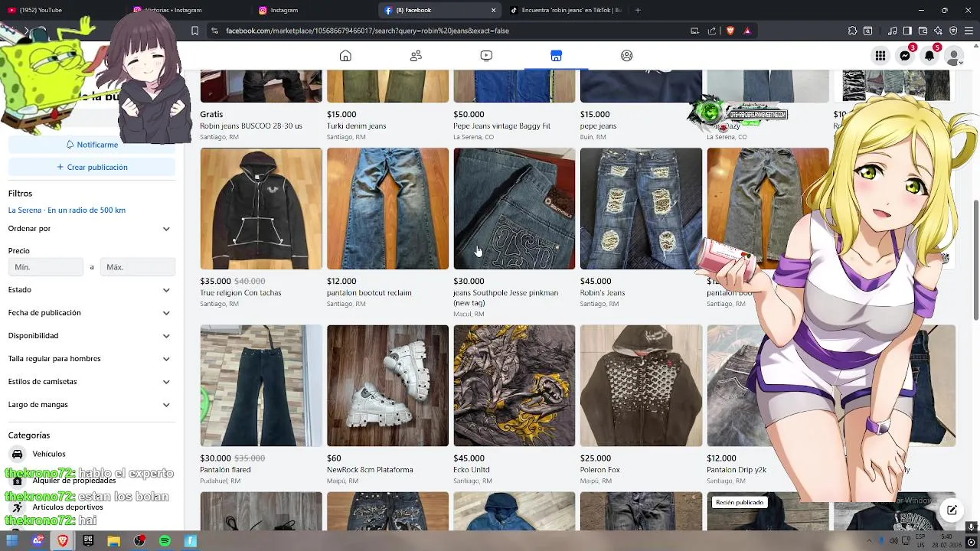Open the Poleron Fox listing image

tap(641, 386)
